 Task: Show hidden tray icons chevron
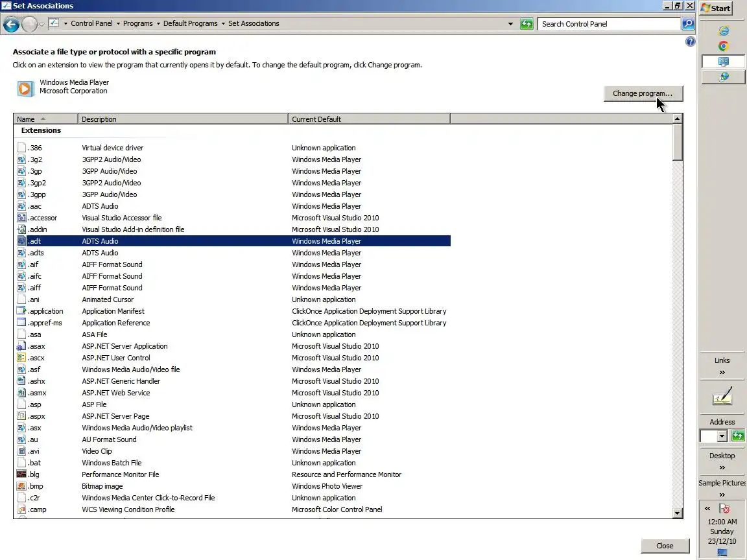(707, 508)
